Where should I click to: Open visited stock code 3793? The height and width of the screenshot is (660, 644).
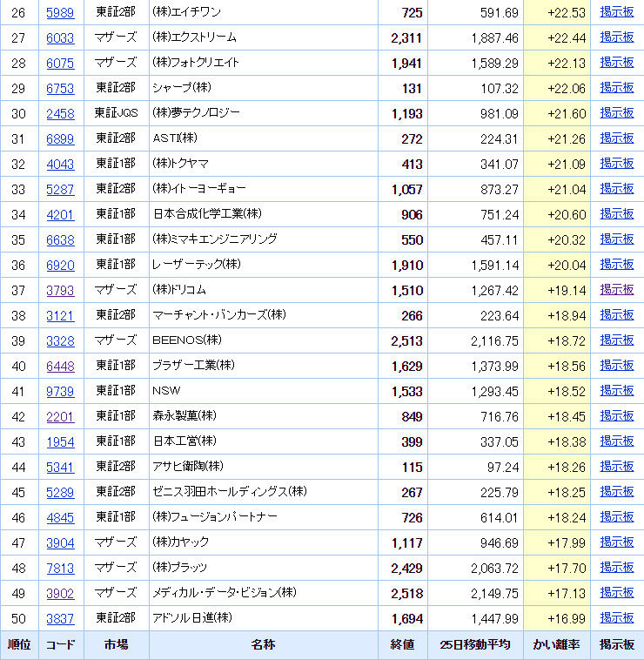click(x=60, y=291)
